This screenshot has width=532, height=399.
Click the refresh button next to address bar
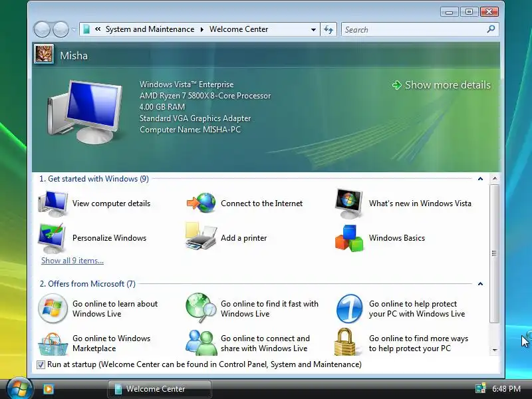point(329,29)
